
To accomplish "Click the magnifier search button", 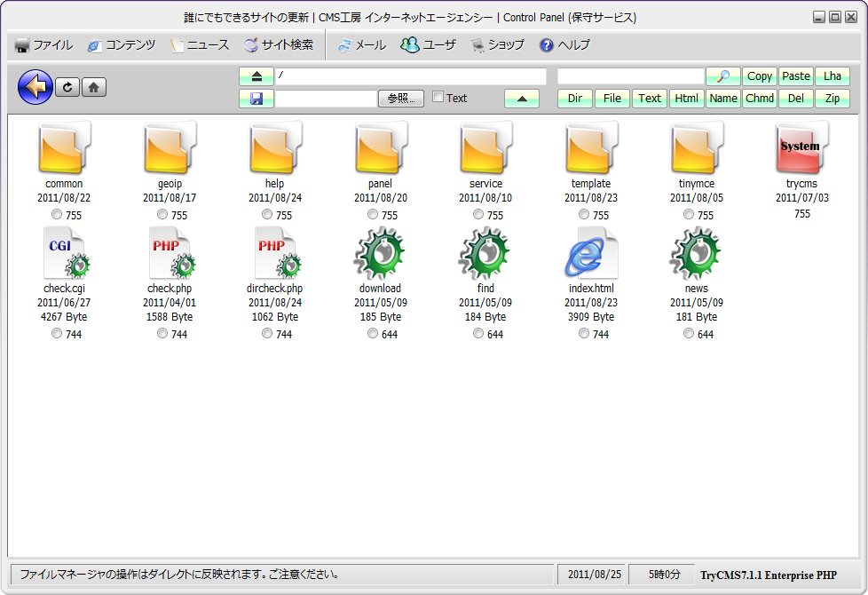I will point(722,76).
